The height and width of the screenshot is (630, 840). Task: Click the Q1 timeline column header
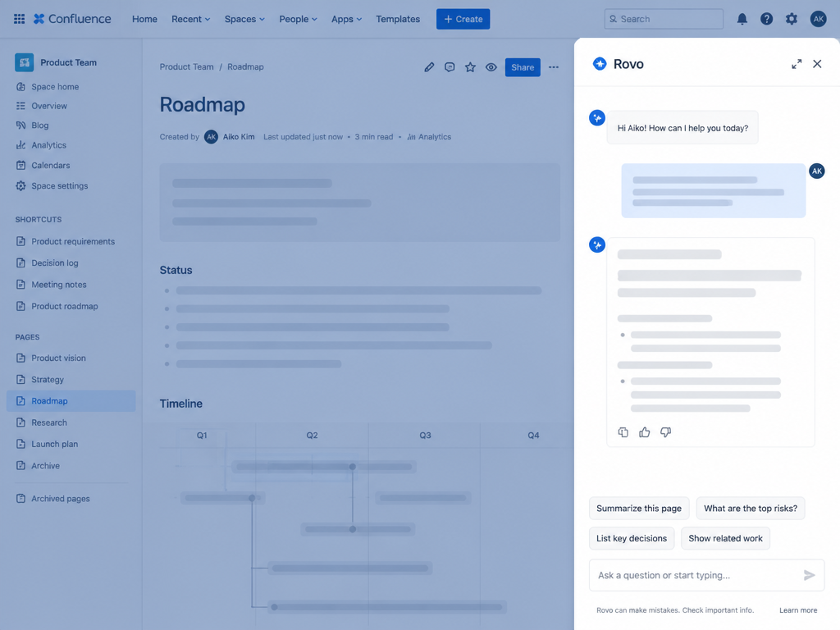(202, 436)
